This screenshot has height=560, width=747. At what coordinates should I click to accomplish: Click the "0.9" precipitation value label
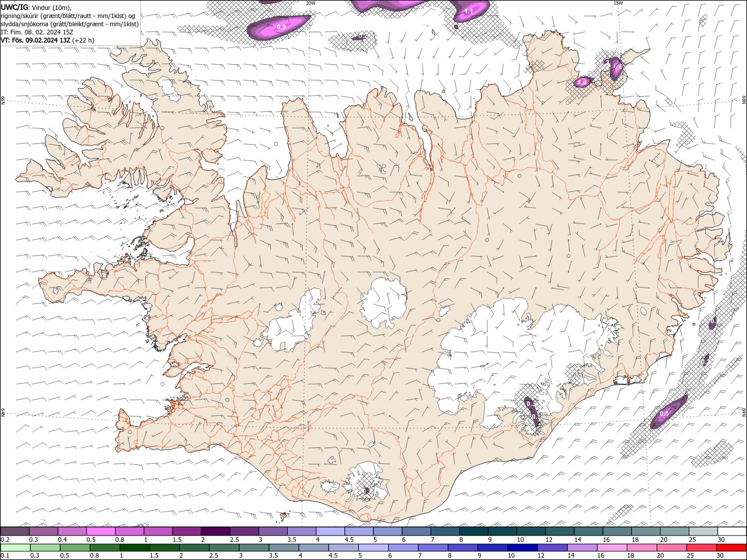281,27
